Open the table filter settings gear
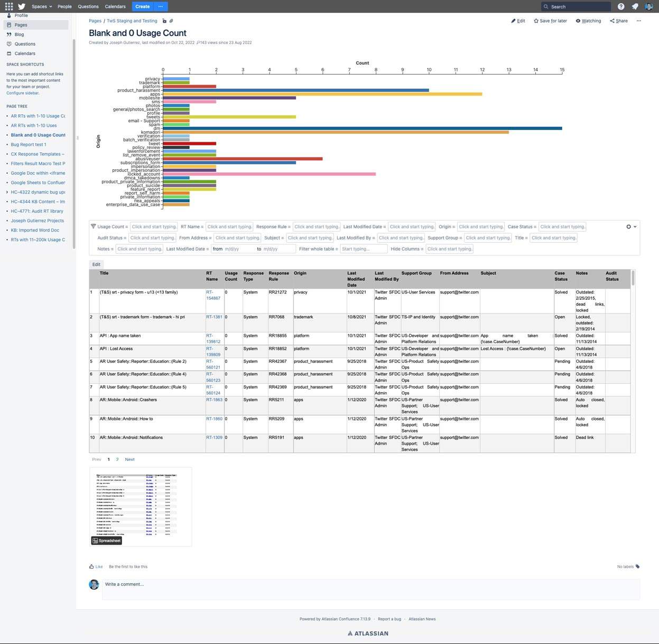 (628, 227)
